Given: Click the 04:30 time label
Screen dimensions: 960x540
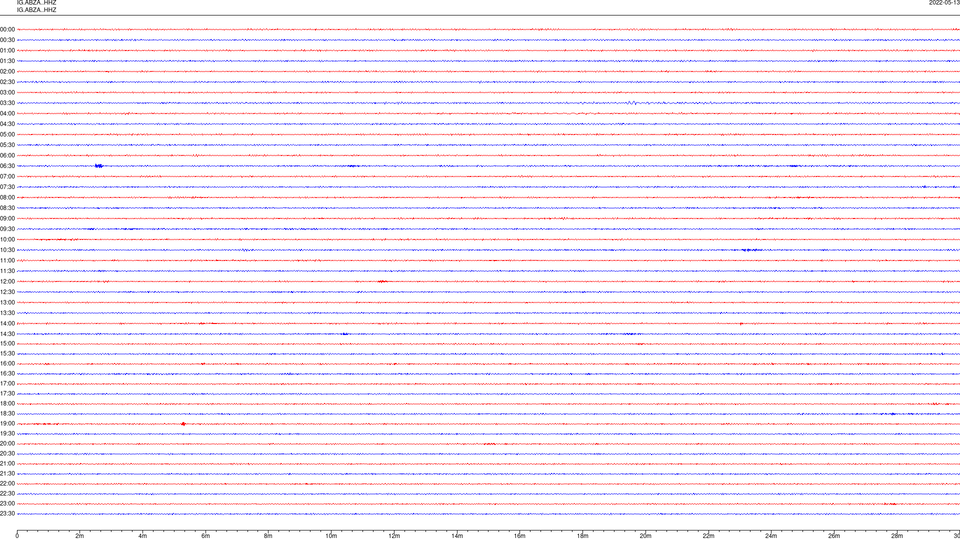Looking at the screenshot, I should [x=7, y=124].
